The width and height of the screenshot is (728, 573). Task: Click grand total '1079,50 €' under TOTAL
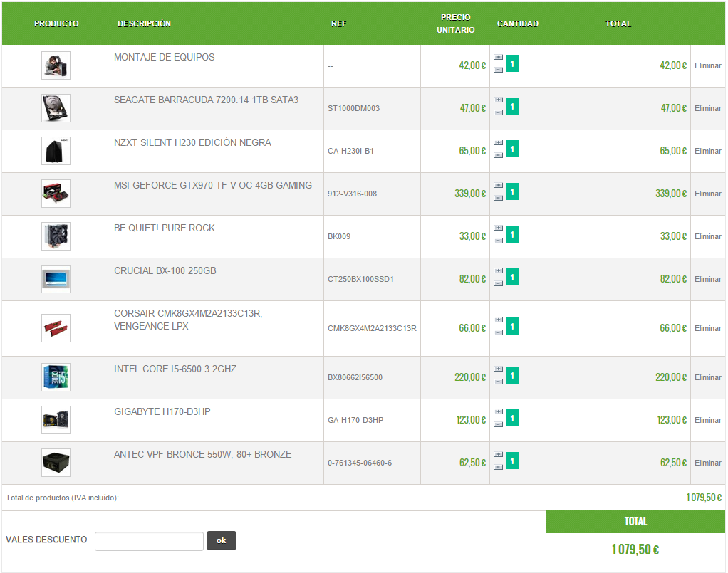point(635,550)
